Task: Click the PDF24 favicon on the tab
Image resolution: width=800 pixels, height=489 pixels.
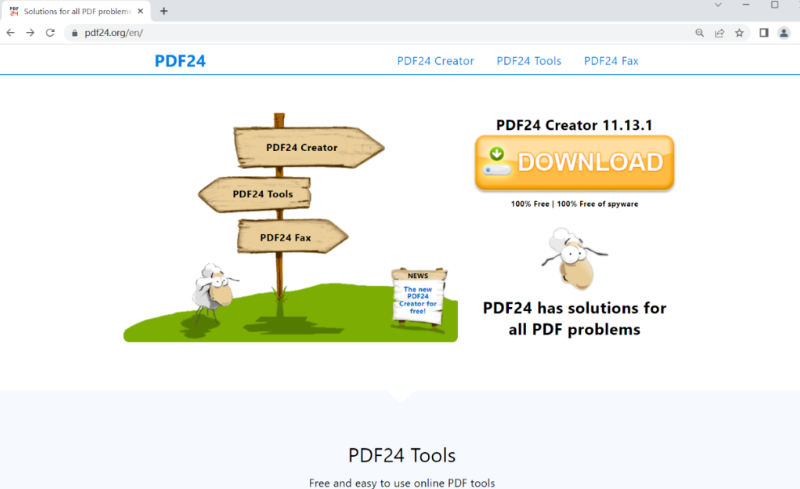Action: (14, 11)
